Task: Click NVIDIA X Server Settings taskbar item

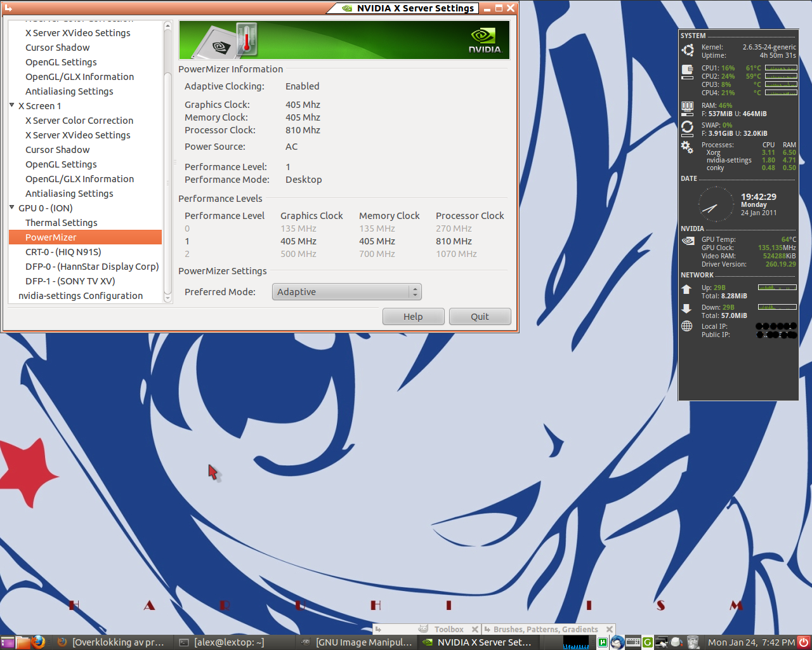Action: tap(478, 642)
